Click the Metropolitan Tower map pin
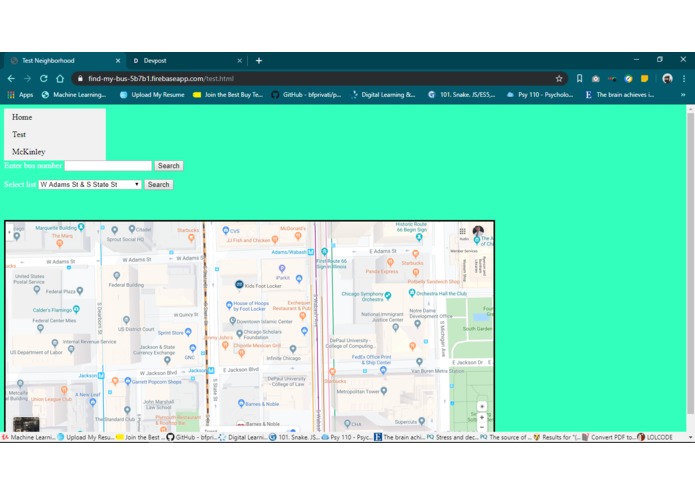695x494 pixels. tap(384, 391)
